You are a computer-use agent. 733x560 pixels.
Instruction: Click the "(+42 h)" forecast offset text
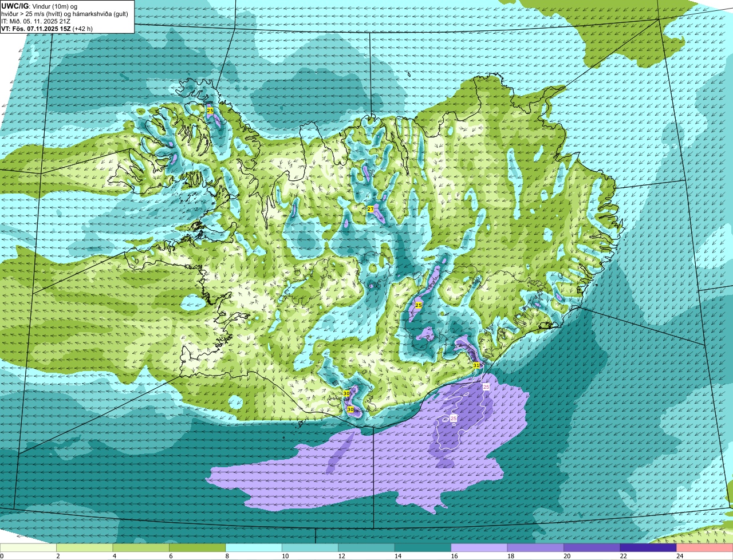point(82,29)
